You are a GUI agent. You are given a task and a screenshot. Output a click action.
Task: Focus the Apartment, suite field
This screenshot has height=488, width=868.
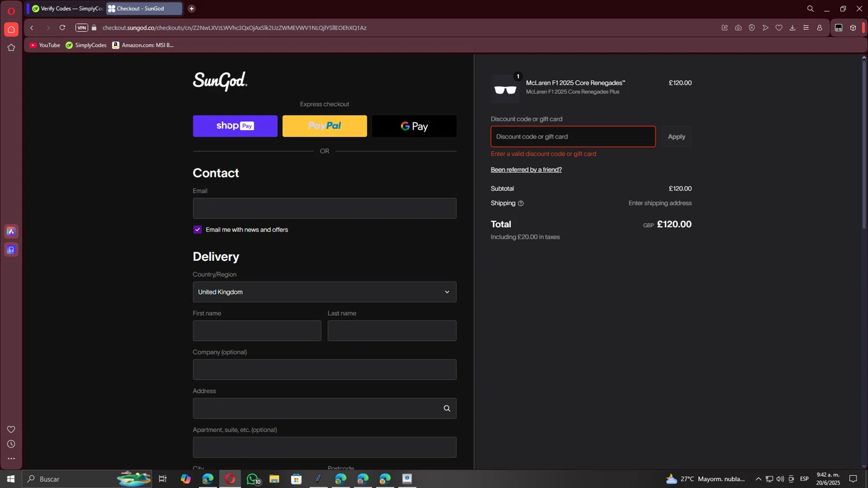pos(325,447)
